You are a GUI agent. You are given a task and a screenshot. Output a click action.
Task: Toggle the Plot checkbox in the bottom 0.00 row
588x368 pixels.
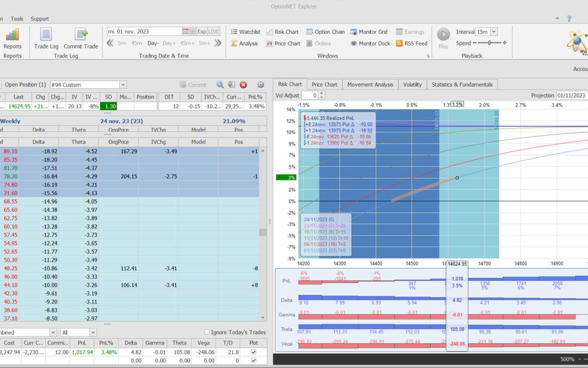[x=254, y=360]
